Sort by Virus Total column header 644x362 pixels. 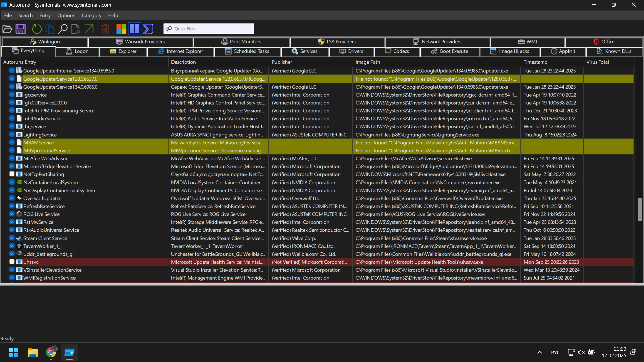point(609,62)
